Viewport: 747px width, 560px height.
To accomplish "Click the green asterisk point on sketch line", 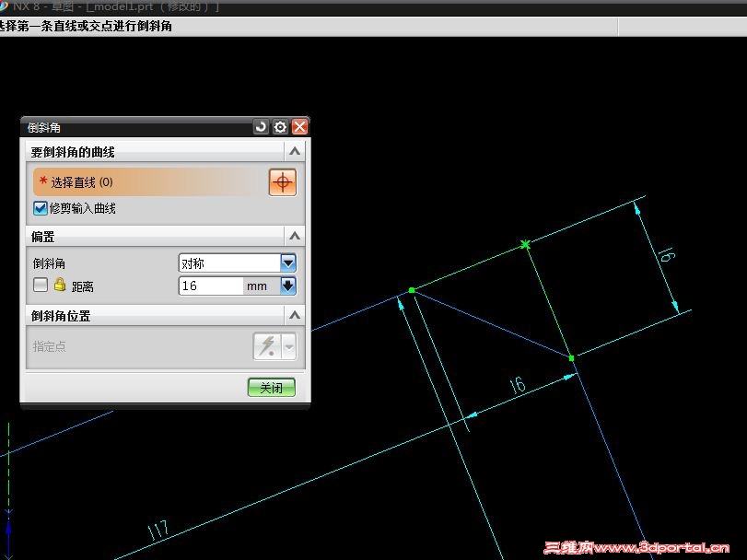I will [x=525, y=245].
